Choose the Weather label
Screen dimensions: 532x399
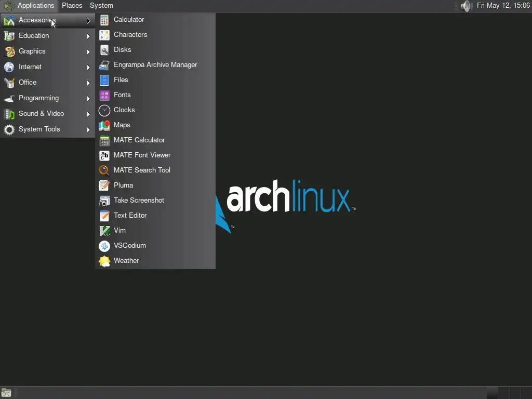127,261
